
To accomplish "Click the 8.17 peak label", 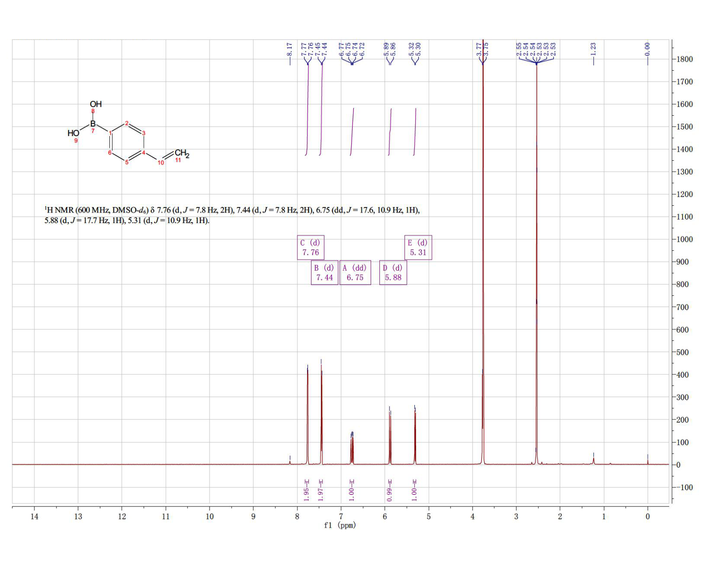I will point(289,49).
